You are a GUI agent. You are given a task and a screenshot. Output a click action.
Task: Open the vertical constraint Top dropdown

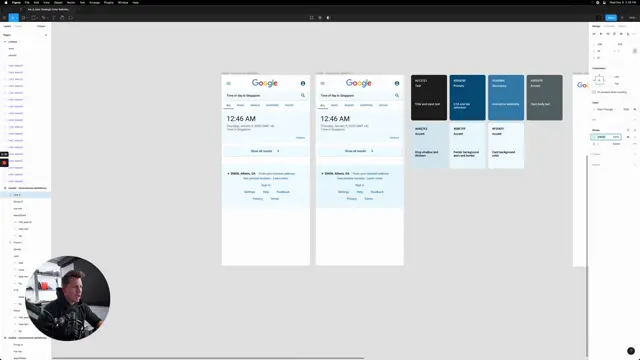click(617, 84)
